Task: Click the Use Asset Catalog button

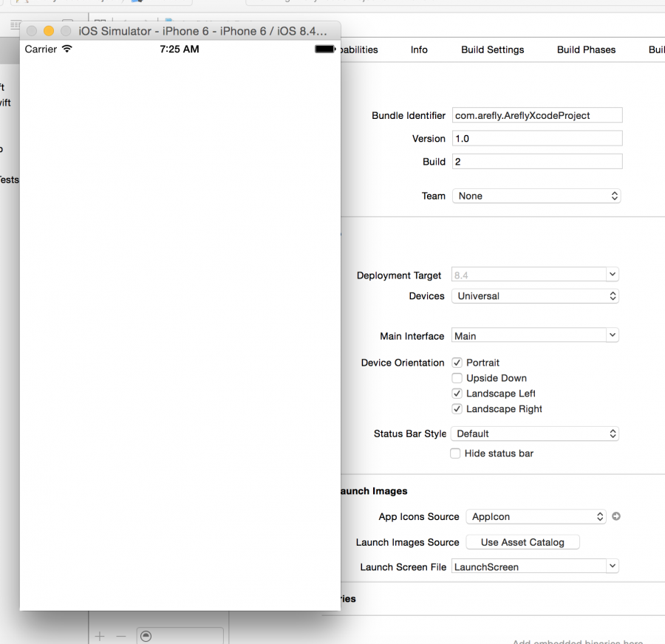Action: (522, 542)
